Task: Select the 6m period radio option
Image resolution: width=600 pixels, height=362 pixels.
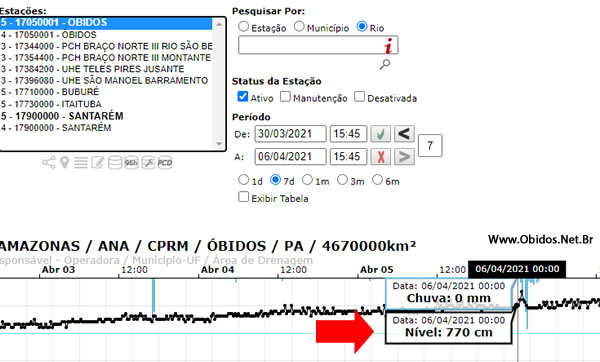Action: click(x=377, y=179)
